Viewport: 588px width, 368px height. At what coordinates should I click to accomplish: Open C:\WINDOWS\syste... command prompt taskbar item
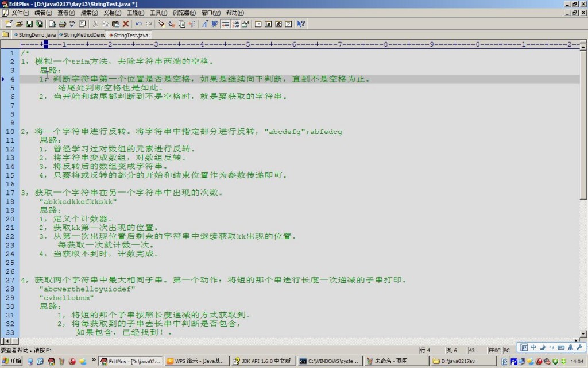330,361
